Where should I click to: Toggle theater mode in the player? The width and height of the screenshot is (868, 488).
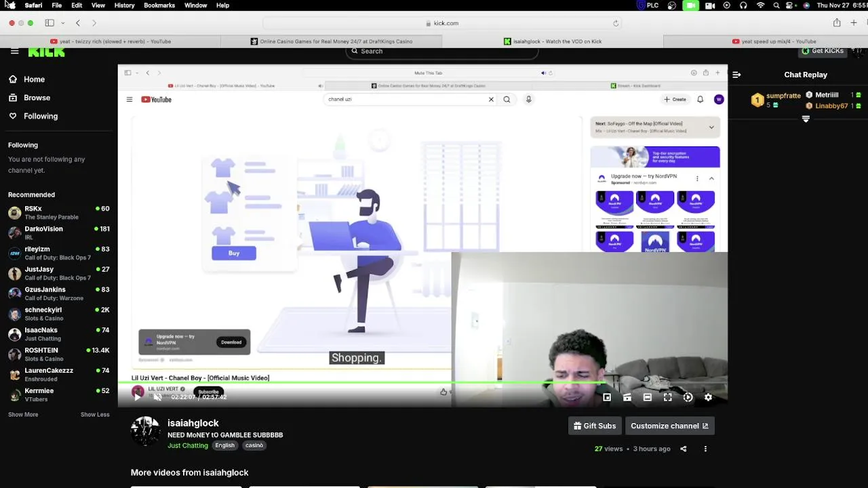648,397
